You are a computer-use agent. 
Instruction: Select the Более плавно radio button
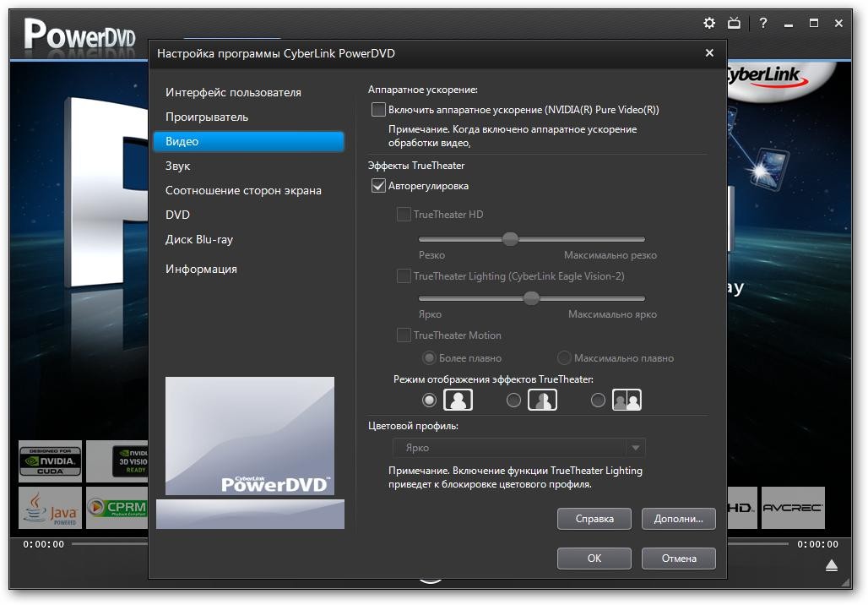click(x=429, y=358)
